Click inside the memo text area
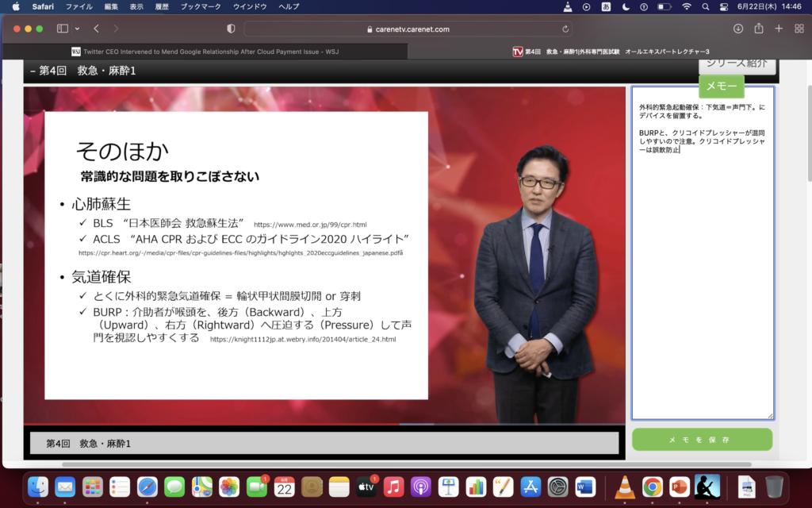This screenshot has height=508, width=812. point(702,278)
